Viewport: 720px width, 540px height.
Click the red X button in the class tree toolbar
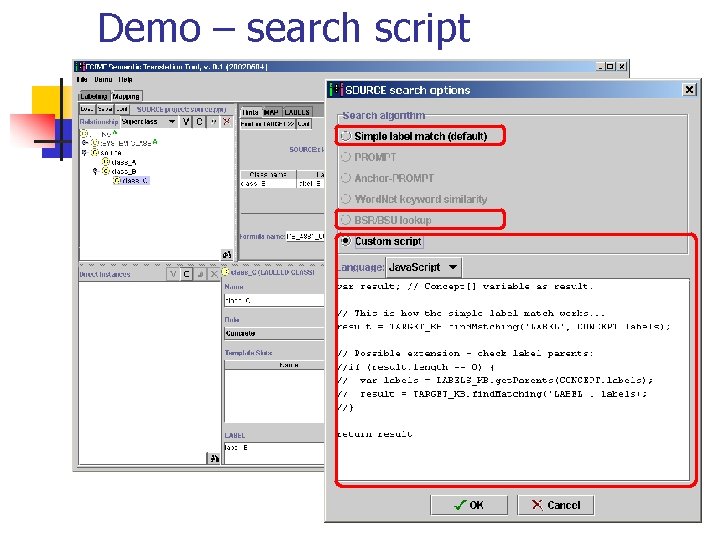[x=226, y=122]
